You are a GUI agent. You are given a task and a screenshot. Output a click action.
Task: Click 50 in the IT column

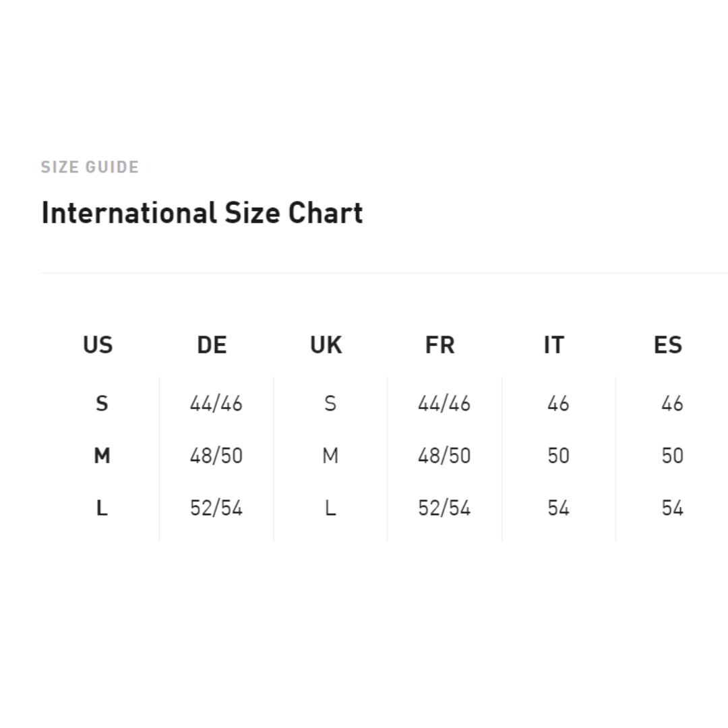coord(558,456)
